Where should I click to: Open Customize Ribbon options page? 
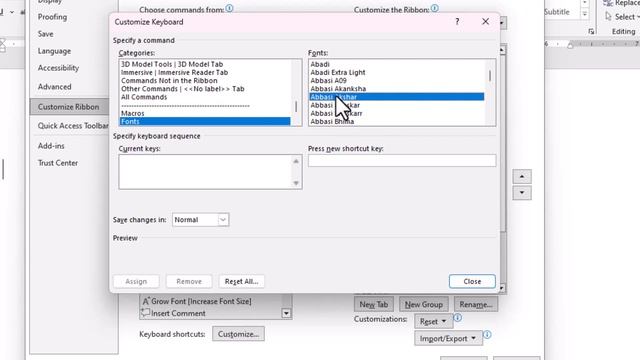[69, 107]
